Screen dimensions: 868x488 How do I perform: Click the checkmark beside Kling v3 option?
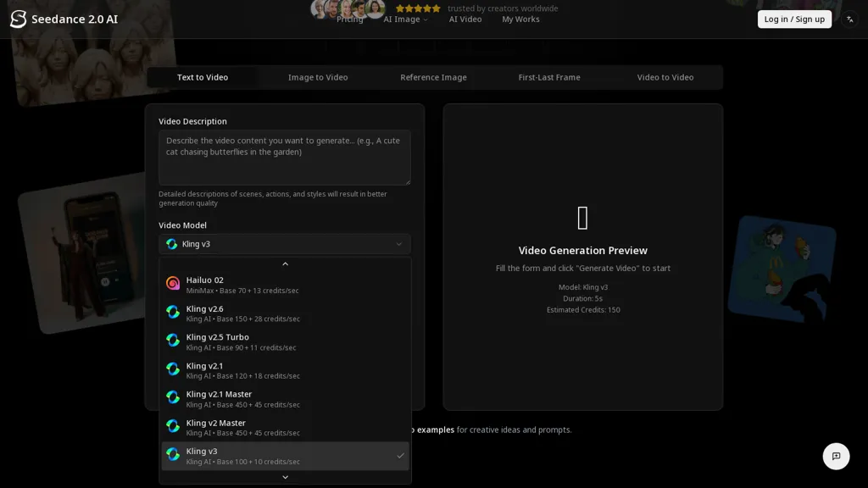[x=400, y=455]
